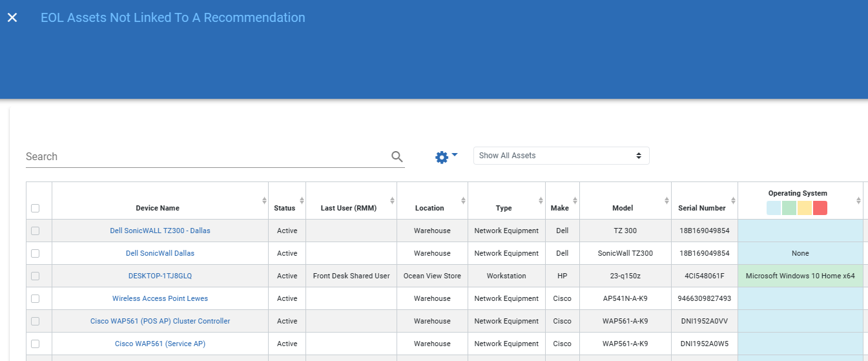Sort by Operating System column arrows
The width and height of the screenshot is (868, 361).
[858, 201]
